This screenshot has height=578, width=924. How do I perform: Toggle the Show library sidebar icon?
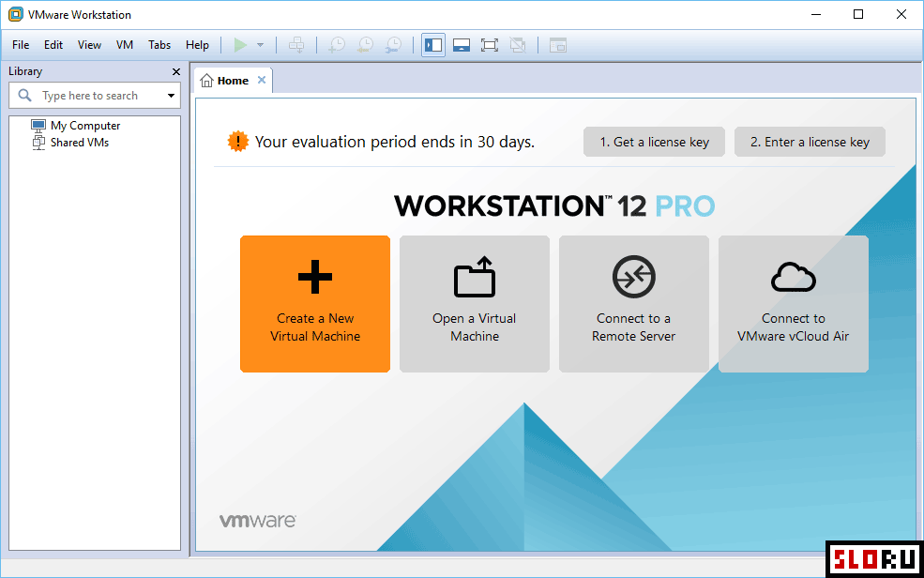[x=433, y=45]
